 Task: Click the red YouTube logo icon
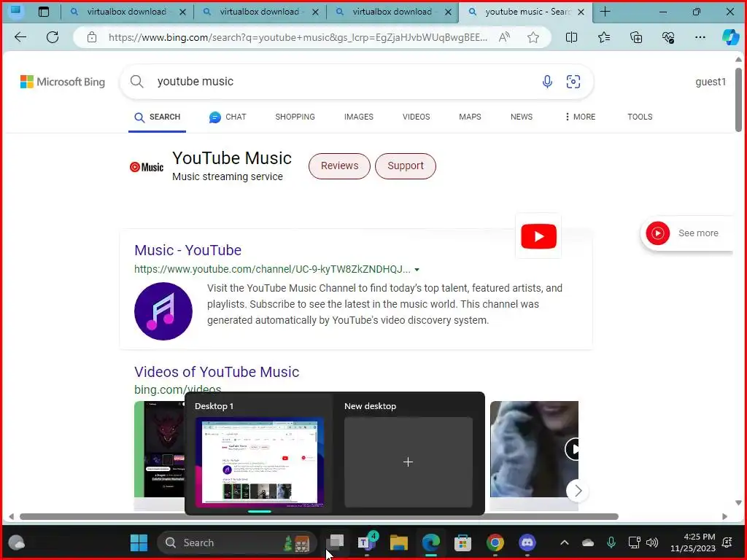click(x=538, y=236)
